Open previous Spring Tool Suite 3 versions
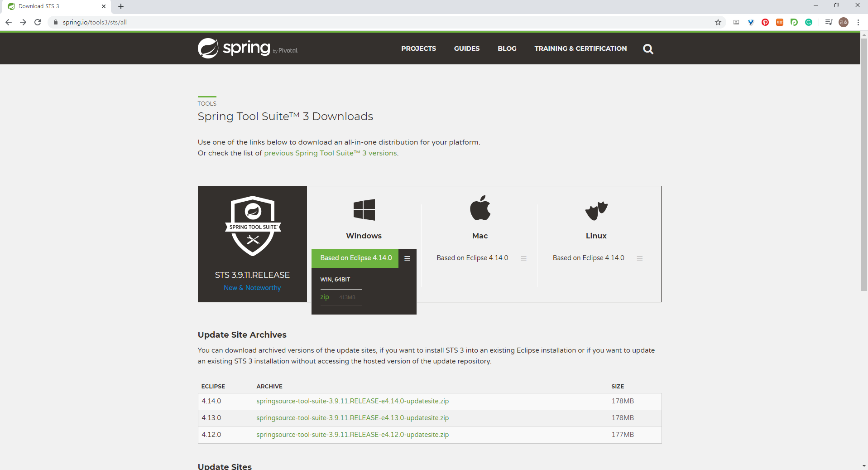The image size is (868, 470). click(331, 153)
